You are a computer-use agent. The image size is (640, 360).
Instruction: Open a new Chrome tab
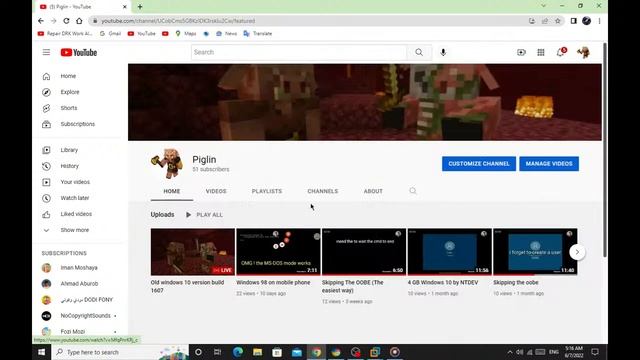click(140, 7)
